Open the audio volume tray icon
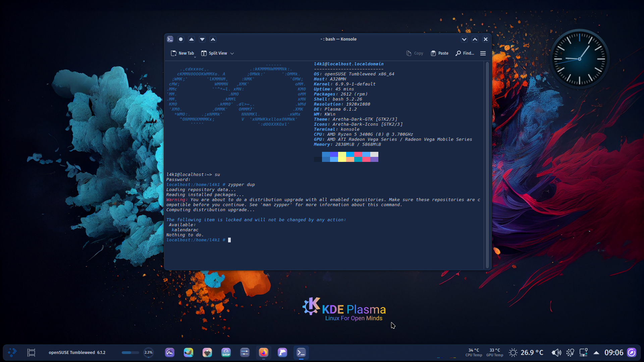This screenshot has height=362, width=644. pos(556,353)
